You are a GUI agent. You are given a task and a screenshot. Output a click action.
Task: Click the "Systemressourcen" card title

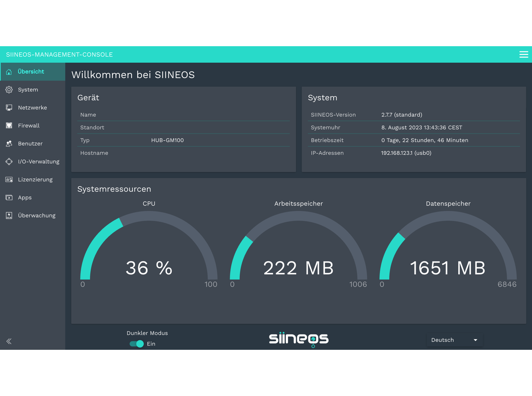point(114,189)
